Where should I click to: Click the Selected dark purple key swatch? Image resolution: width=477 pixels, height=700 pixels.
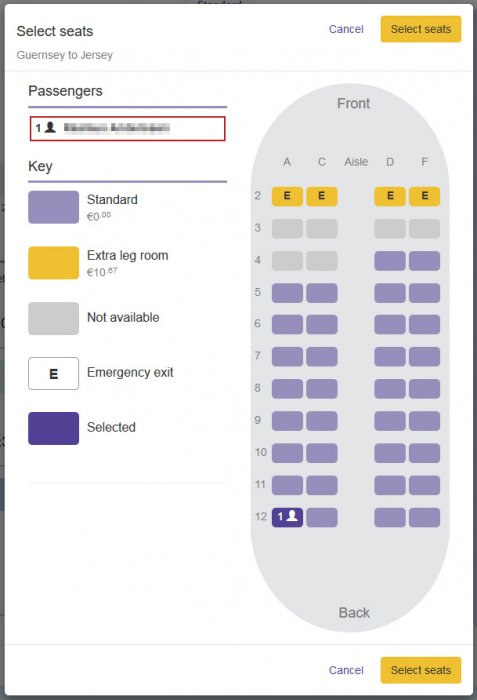click(54, 429)
